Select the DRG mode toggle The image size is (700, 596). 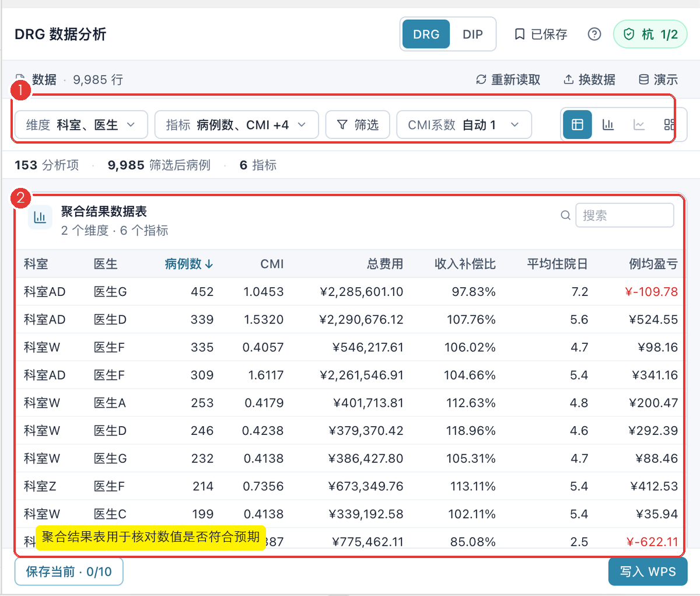tap(426, 34)
